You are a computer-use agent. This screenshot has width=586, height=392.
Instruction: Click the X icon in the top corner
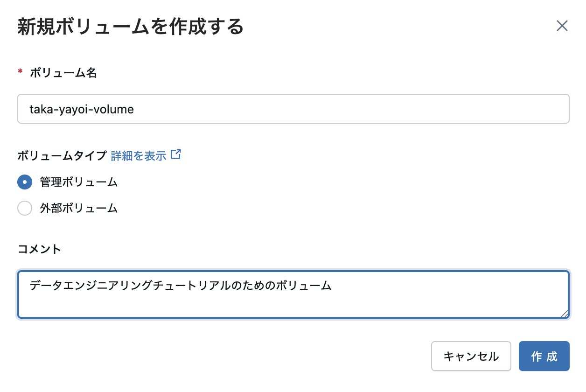pos(562,26)
